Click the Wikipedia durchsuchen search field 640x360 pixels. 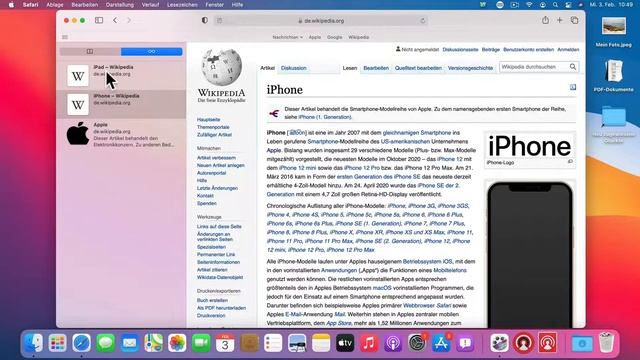coord(534,67)
